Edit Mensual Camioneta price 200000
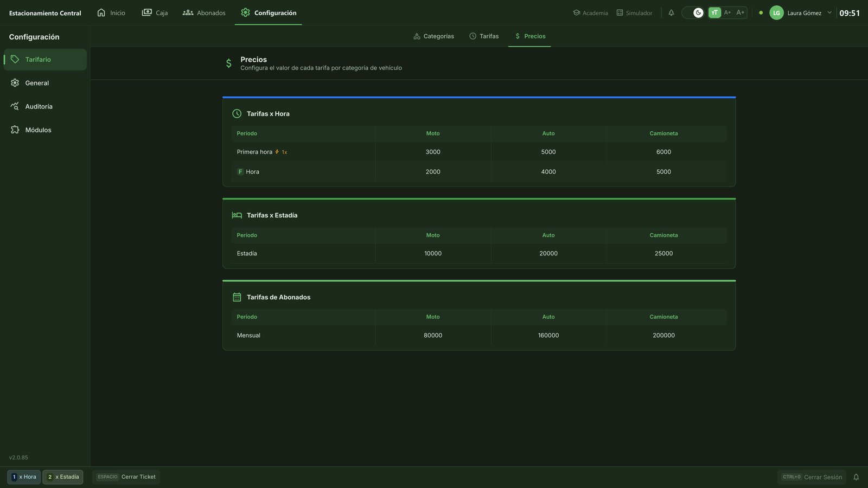Screen dimensions: 868x488 tap(663, 335)
